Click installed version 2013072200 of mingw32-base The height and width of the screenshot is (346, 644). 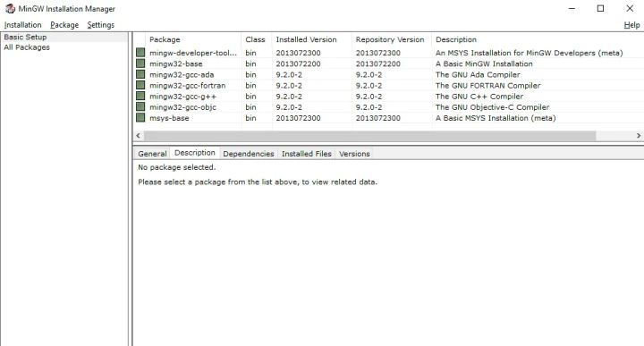pos(298,63)
